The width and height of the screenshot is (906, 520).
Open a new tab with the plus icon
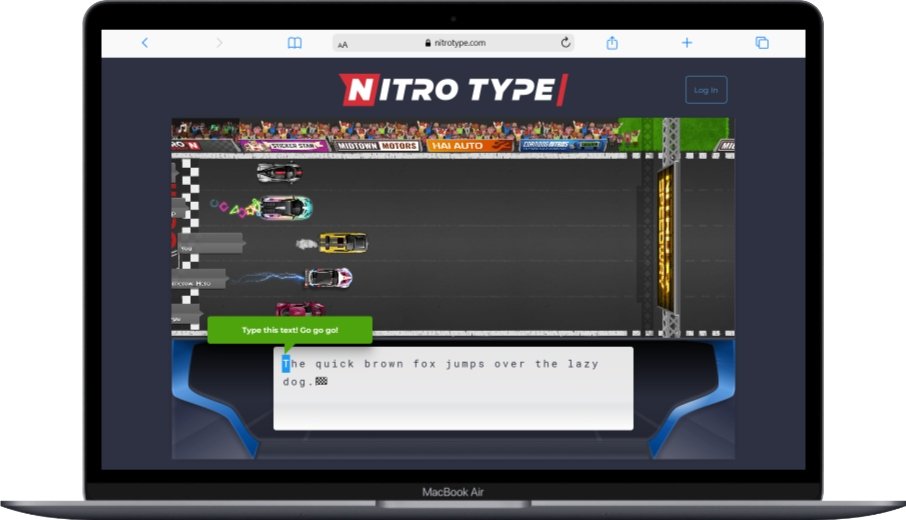[686, 43]
